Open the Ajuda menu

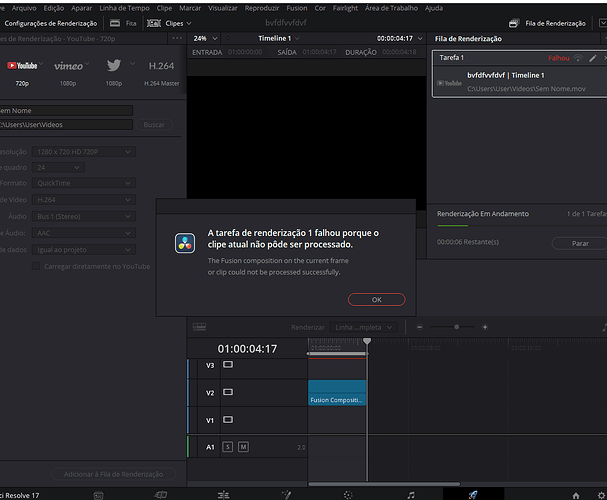tap(434, 8)
